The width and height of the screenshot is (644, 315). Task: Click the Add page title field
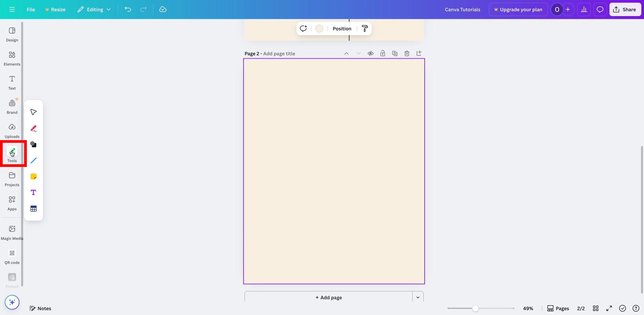coord(279,53)
